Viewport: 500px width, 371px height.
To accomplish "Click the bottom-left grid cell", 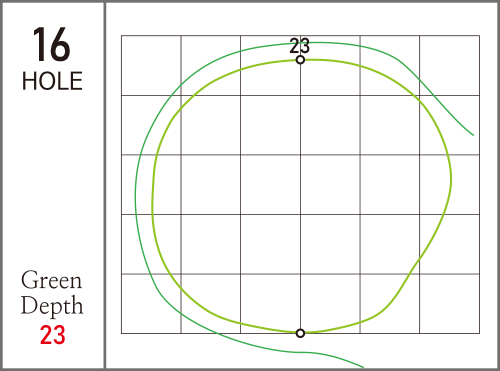I will click(x=151, y=304).
